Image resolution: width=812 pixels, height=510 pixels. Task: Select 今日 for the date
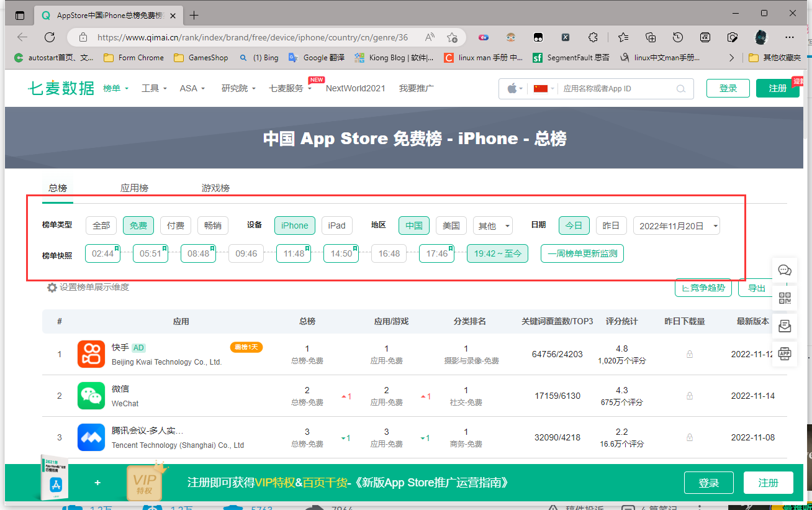[x=574, y=225]
